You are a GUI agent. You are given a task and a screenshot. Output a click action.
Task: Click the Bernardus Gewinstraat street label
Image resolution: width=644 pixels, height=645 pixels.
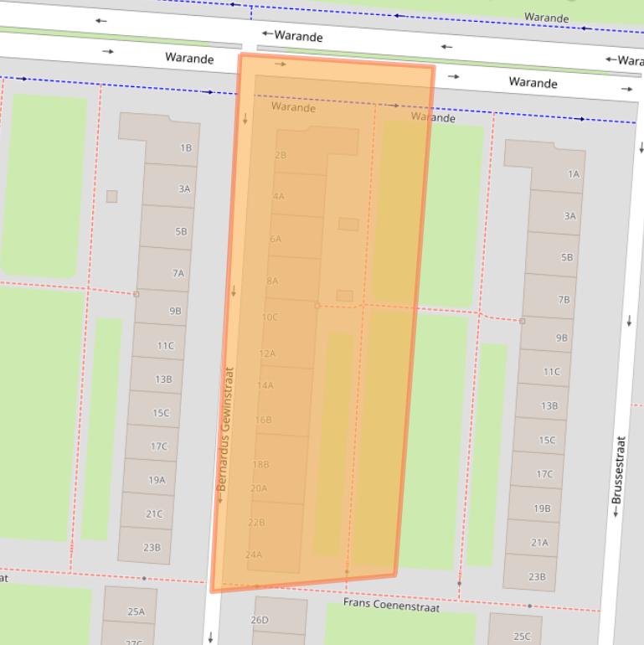coord(225,429)
